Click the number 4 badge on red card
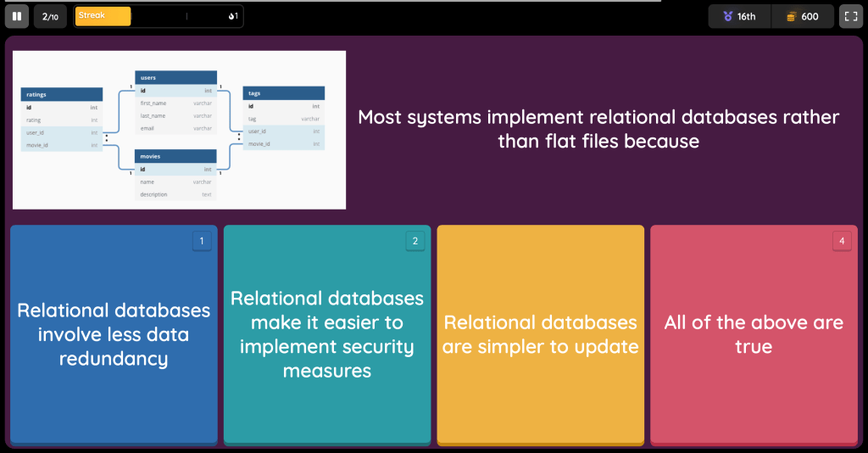Viewport: 868px width, 453px height. [842, 241]
